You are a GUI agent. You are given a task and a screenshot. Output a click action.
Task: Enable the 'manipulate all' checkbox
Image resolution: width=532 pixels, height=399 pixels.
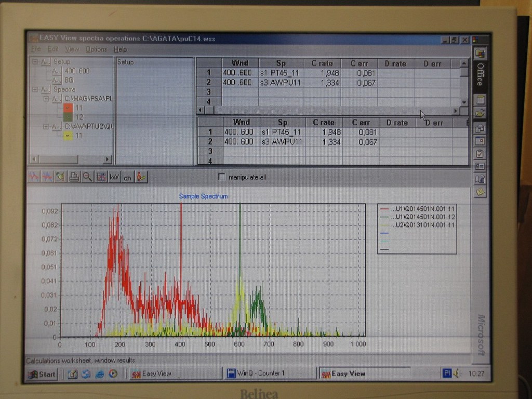(x=222, y=177)
